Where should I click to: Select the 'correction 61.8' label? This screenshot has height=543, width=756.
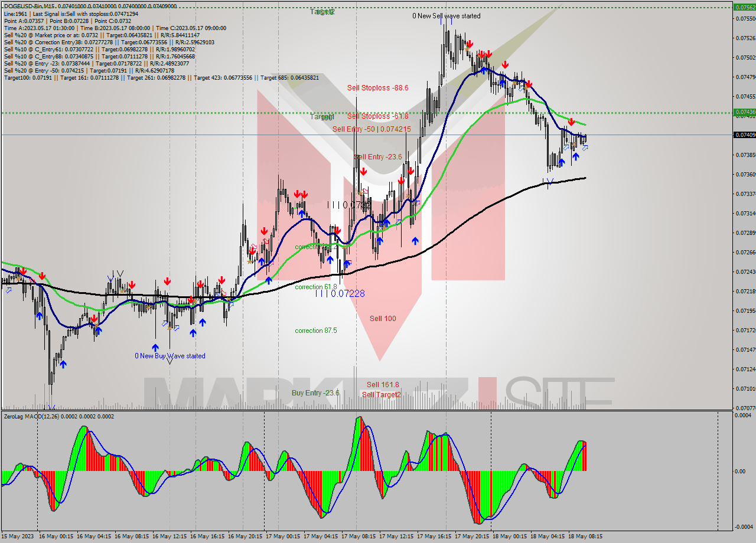[316, 287]
